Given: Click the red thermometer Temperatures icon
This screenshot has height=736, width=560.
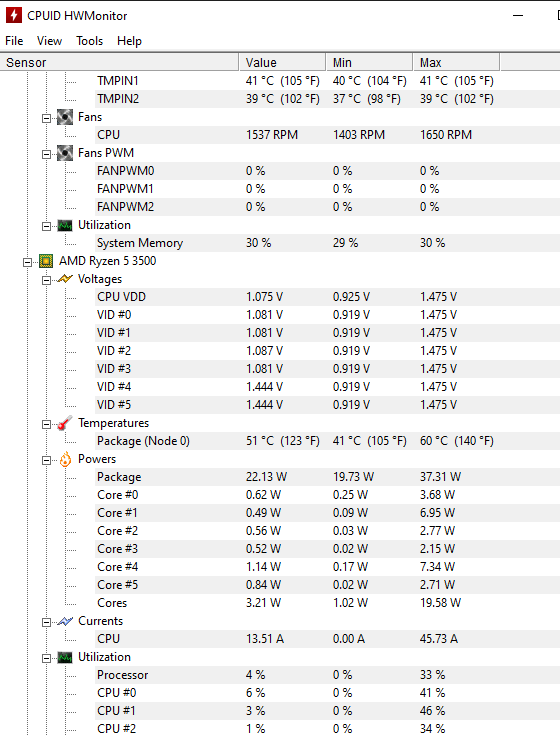Looking at the screenshot, I should 65,423.
